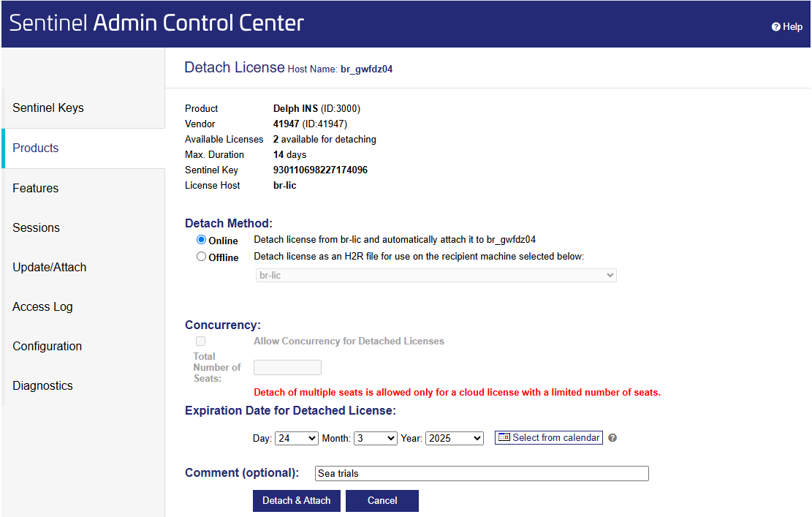Click the Comment field containing Sea trials

pyautogui.click(x=482, y=474)
